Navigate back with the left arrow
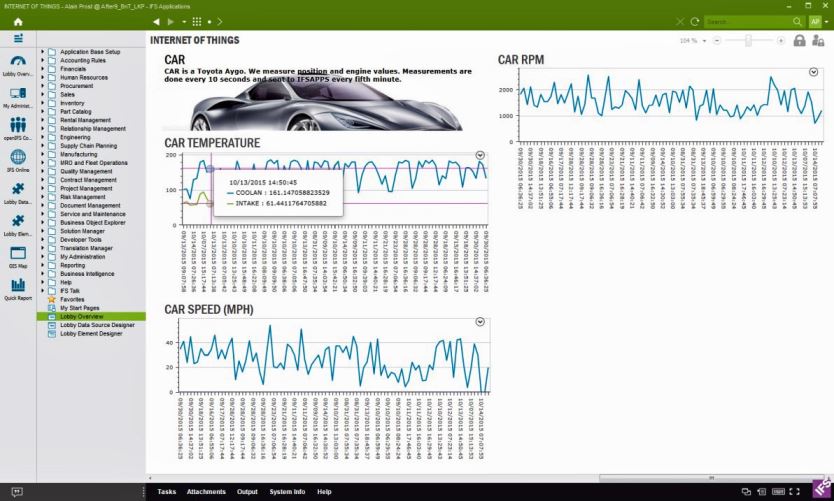This screenshot has height=501, width=834. (x=156, y=22)
